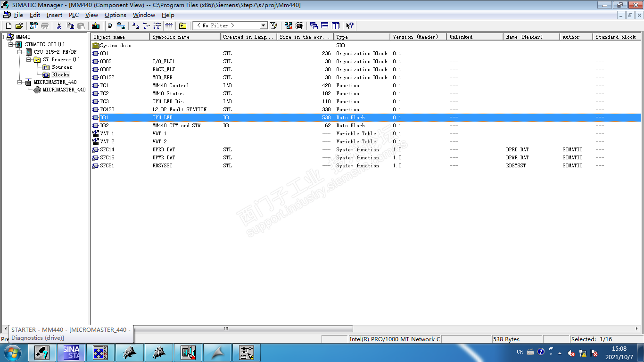644x362 pixels.
Task: Tile windows horizontally via toolbar icon
Action: 325,25
